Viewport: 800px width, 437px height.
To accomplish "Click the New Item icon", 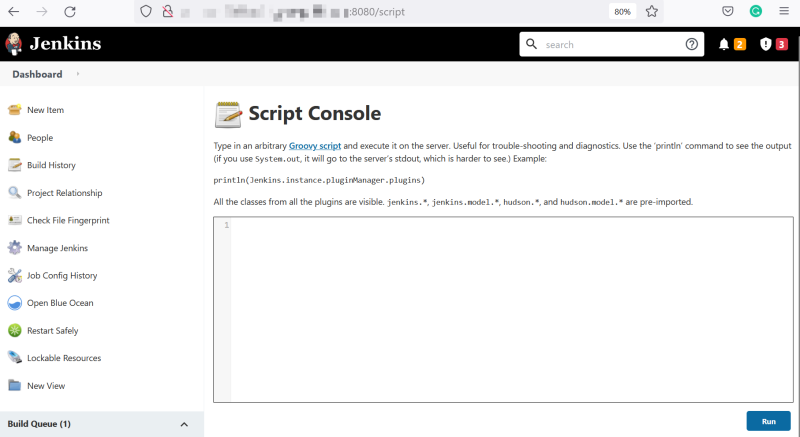I will [x=15, y=110].
